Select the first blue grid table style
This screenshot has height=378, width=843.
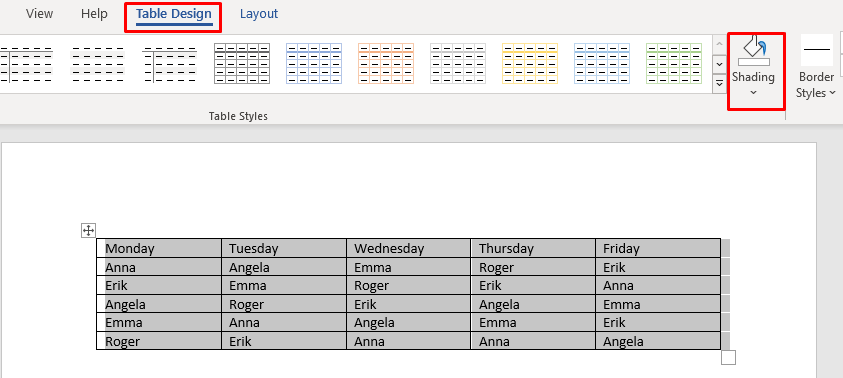pos(314,63)
